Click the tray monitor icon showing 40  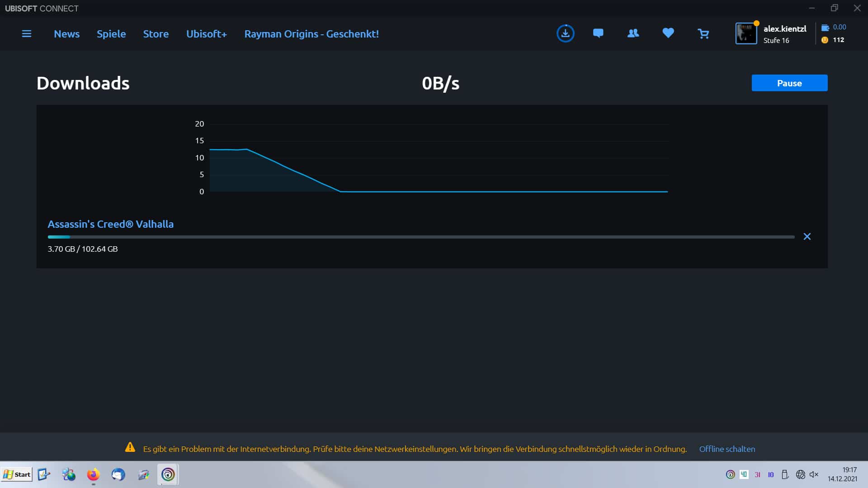744,474
